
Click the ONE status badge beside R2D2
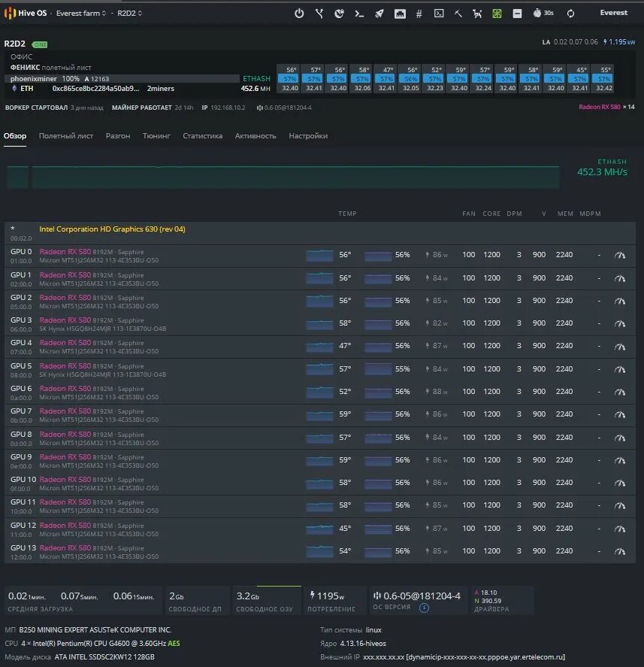40,44
